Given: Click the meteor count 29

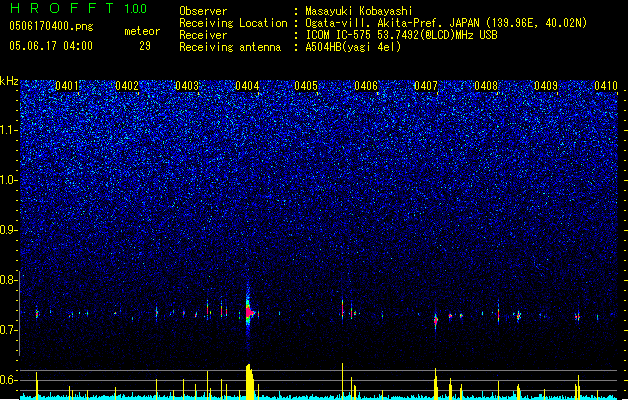Looking at the screenshot, I should pos(145,46).
